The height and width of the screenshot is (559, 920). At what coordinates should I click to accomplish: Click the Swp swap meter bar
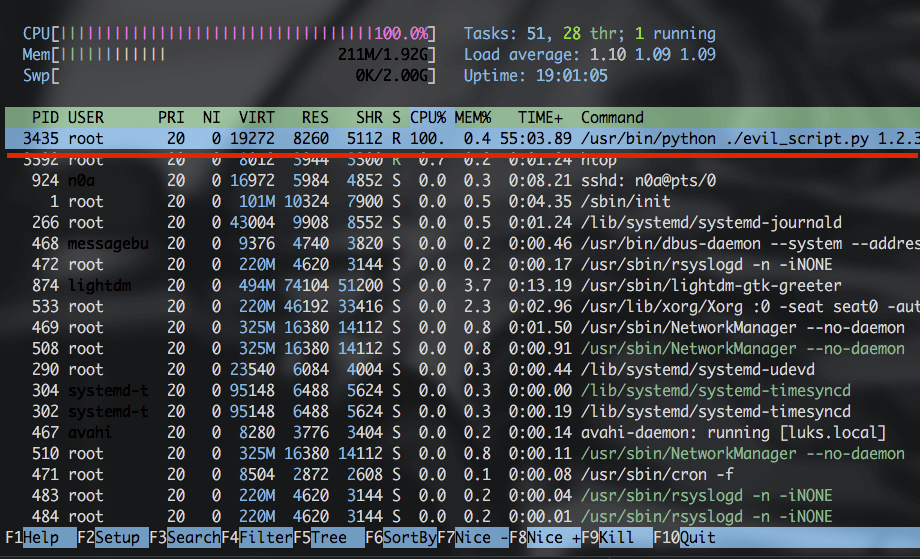tap(229, 76)
